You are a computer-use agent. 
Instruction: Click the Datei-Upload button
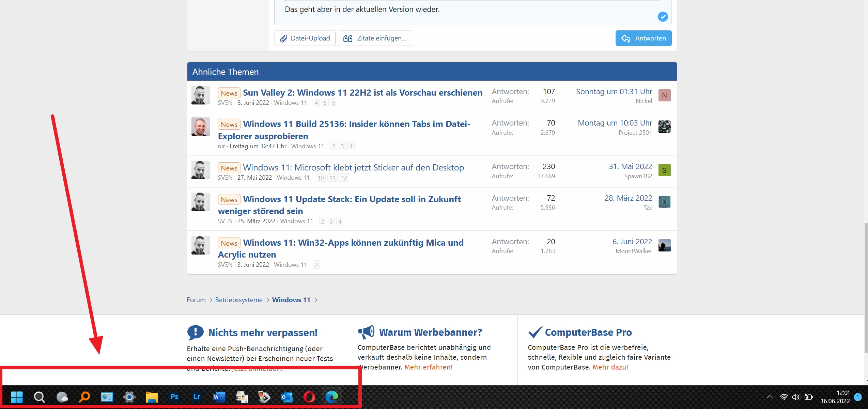(x=305, y=38)
